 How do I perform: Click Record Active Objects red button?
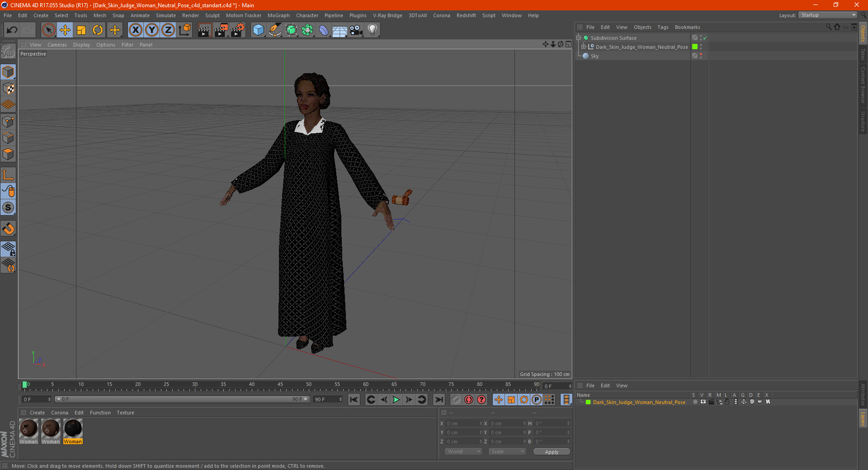click(x=469, y=399)
